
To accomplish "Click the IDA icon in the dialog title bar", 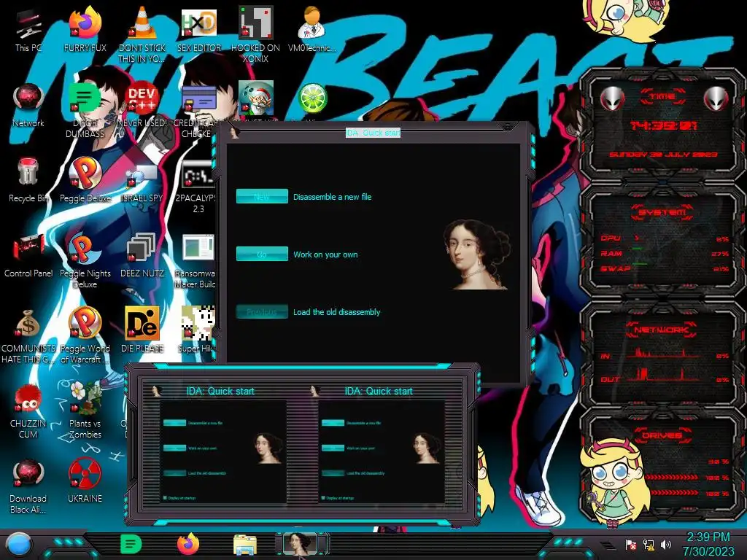I will coord(234,133).
